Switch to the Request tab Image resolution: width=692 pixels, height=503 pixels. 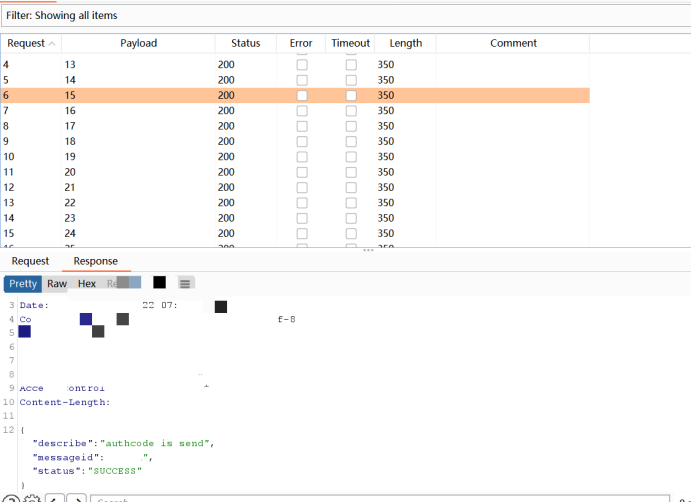(x=30, y=261)
